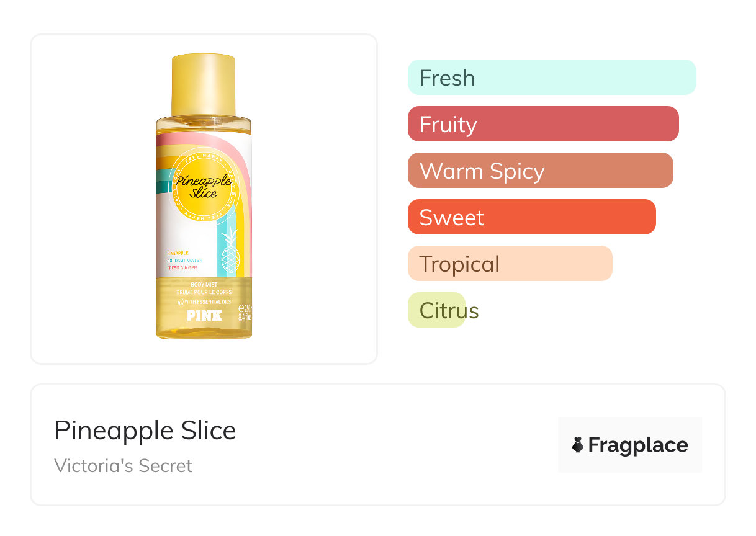Click the Fresh Ginger note on the label

tap(182, 268)
